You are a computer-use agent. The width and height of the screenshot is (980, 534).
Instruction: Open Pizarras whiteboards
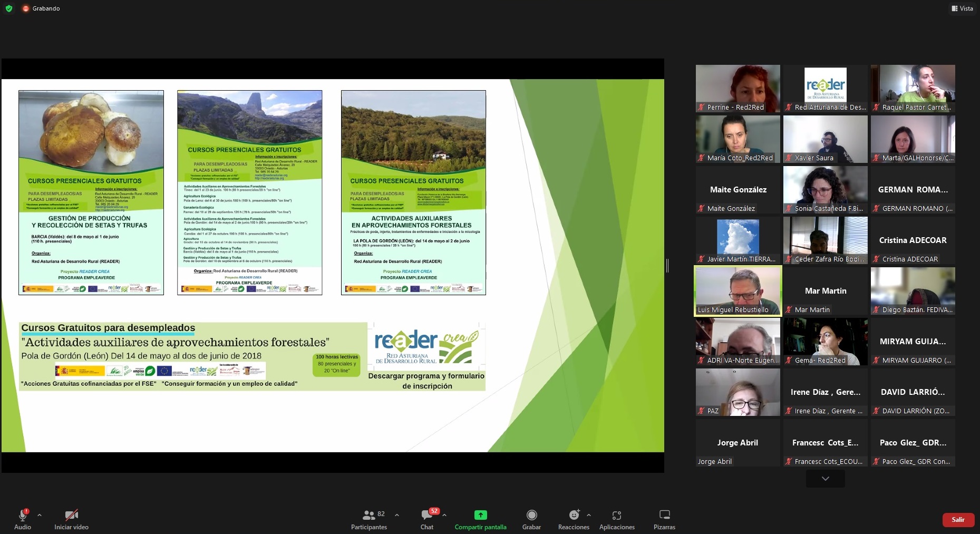pyautogui.click(x=664, y=515)
